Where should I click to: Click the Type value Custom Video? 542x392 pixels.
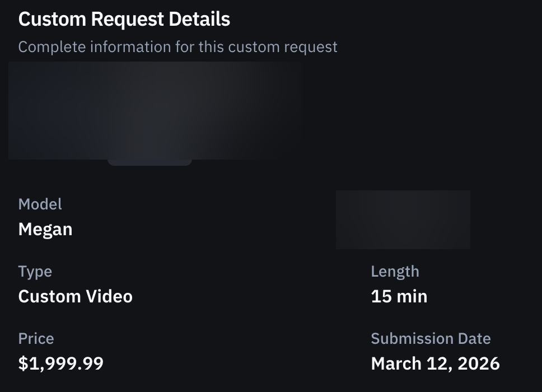tap(76, 296)
